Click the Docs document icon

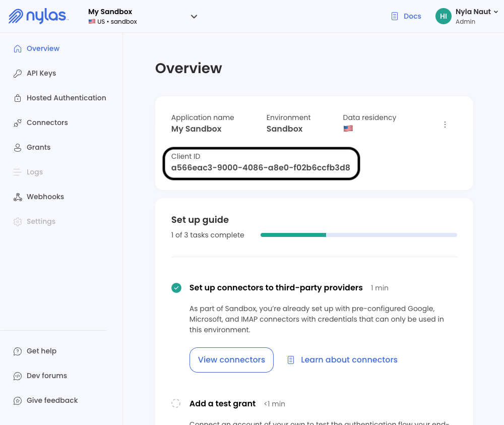(x=395, y=16)
